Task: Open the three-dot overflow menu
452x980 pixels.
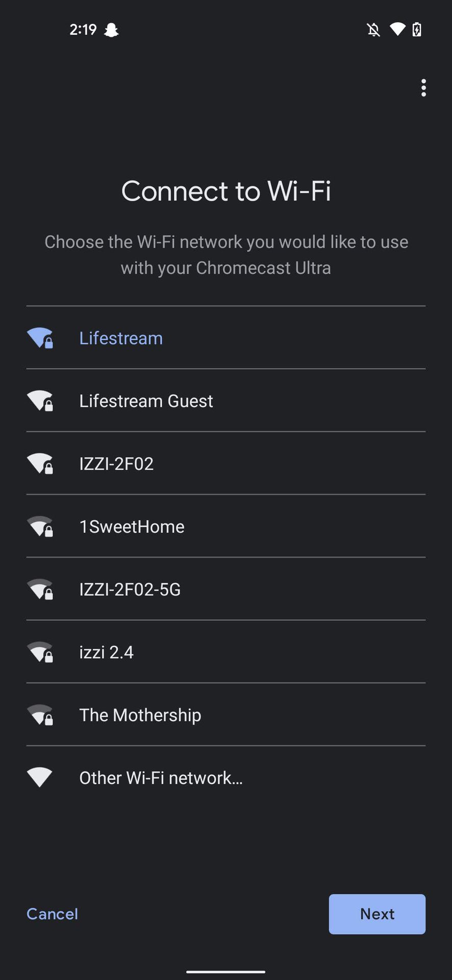Action: tap(423, 88)
